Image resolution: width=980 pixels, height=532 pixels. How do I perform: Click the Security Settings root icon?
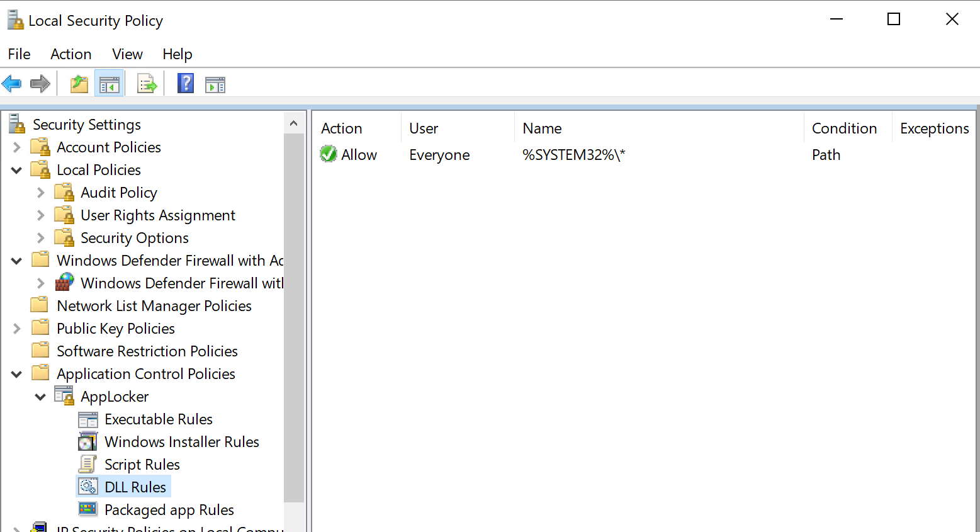[17, 125]
